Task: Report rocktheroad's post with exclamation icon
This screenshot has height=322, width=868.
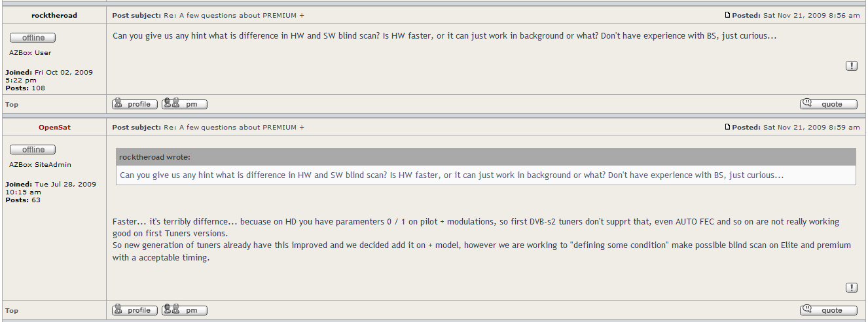Action: point(852,65)
